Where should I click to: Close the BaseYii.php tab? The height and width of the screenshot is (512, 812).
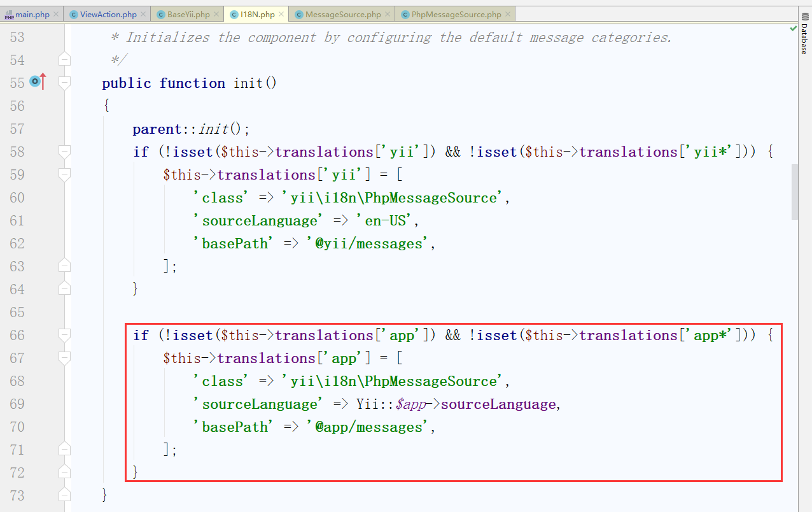coord(216,15)
